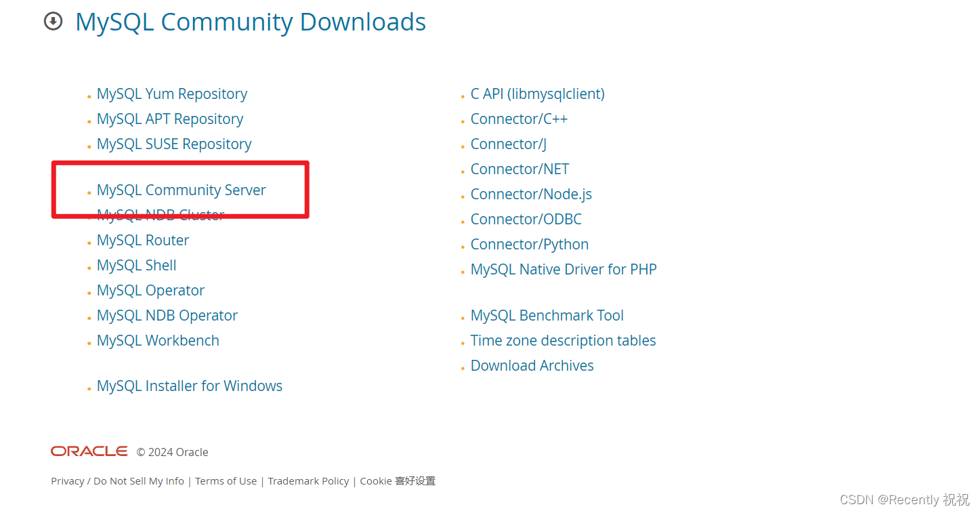
Task: Select MySQL Community Server link
Action: click(x=182, y=190)
